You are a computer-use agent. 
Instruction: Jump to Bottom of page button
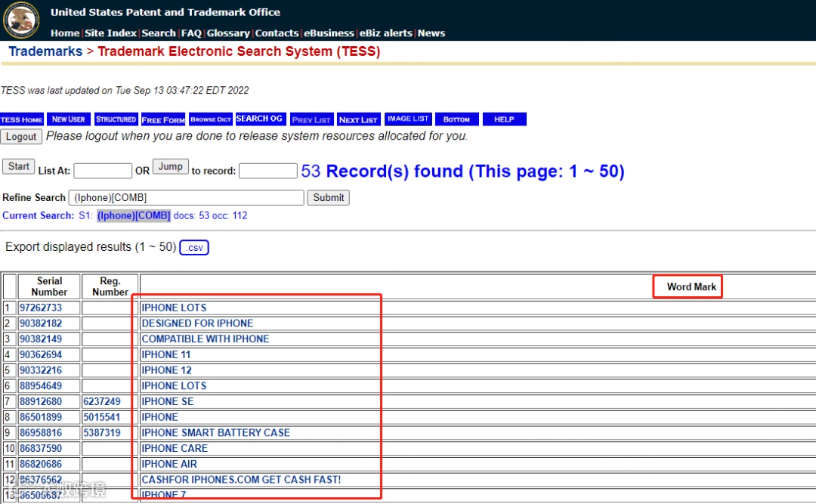tap(457, 119)
